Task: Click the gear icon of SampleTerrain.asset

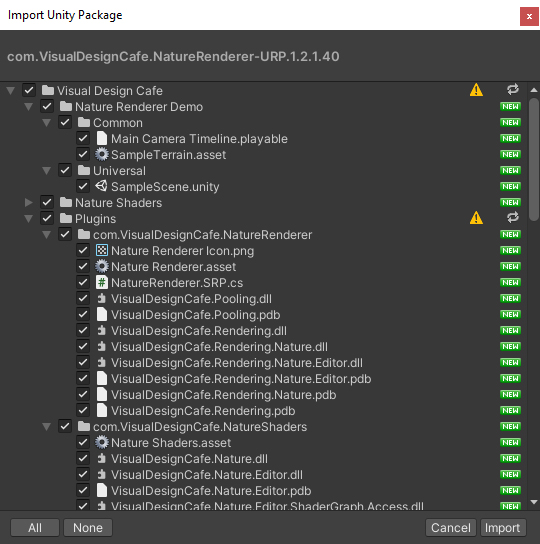Action: tap(102, 154)
